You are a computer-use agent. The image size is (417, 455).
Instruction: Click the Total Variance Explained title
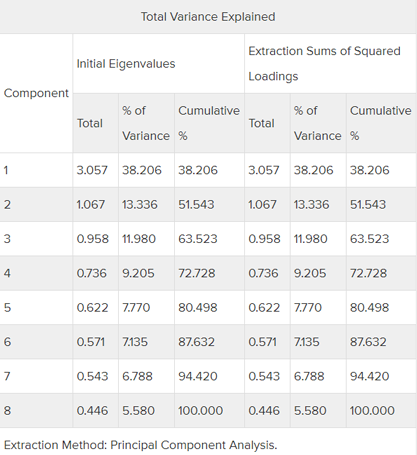(x=208, y=17)
